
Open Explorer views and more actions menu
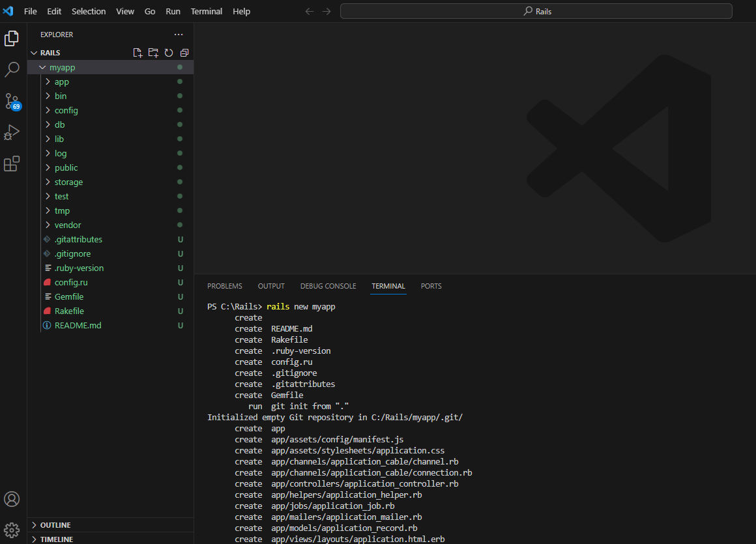[x=179, y=35]
